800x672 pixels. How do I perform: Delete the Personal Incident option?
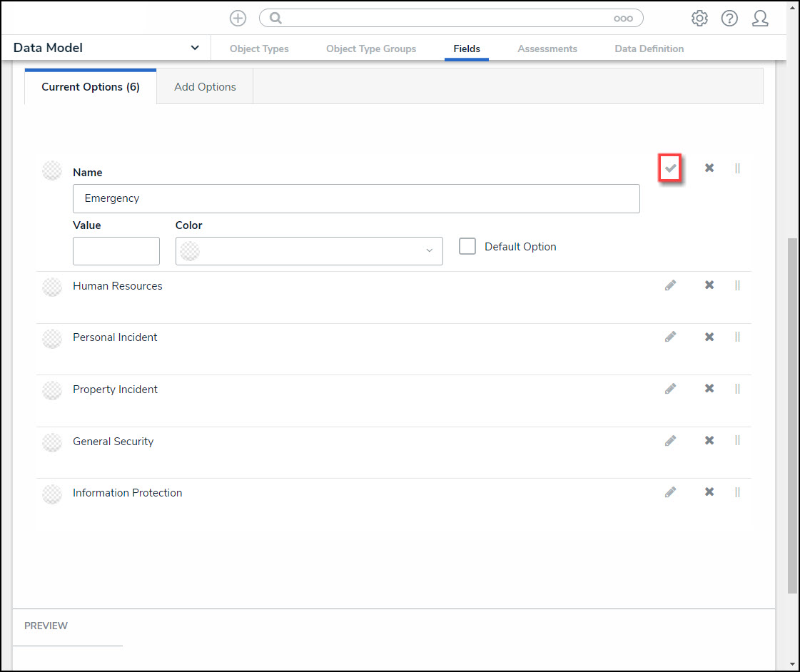709,337
